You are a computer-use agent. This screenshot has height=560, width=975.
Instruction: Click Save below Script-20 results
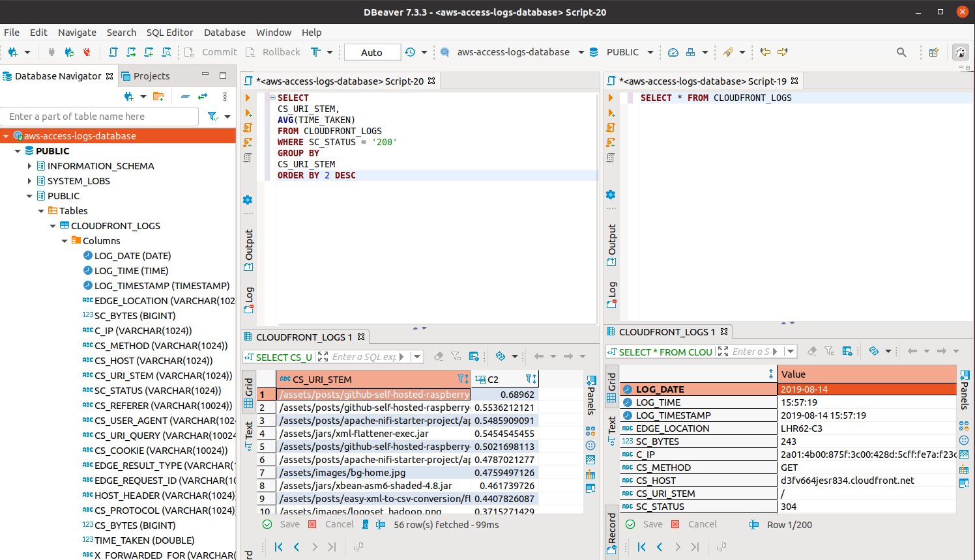coord(282,524)
